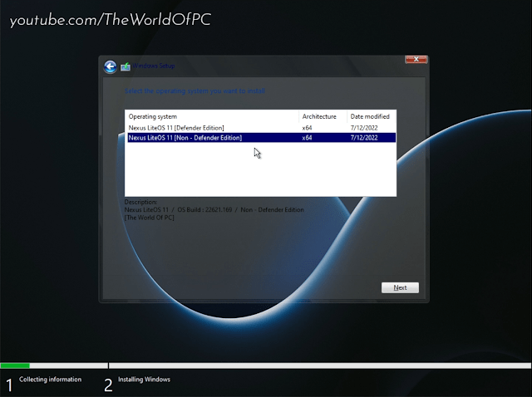Select Nexus LiteOS 11 [Defender Edition] row
This screenshot has height=397, width=532.
pyautogui.click(x=262, y=128)
